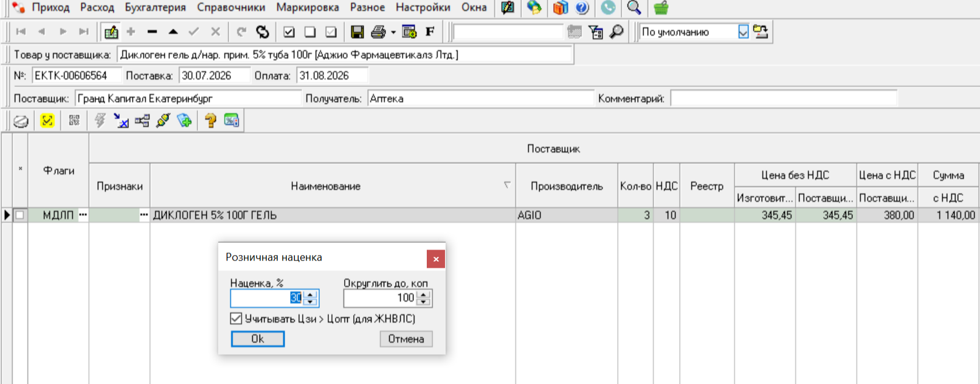
Task: Click the QR code icon
Action: pyautogui.click(x=74, y=120)
